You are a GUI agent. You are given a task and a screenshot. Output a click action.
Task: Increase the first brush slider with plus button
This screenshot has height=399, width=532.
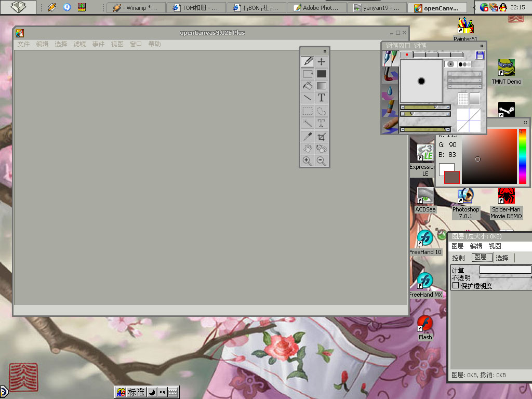(448, 107)
